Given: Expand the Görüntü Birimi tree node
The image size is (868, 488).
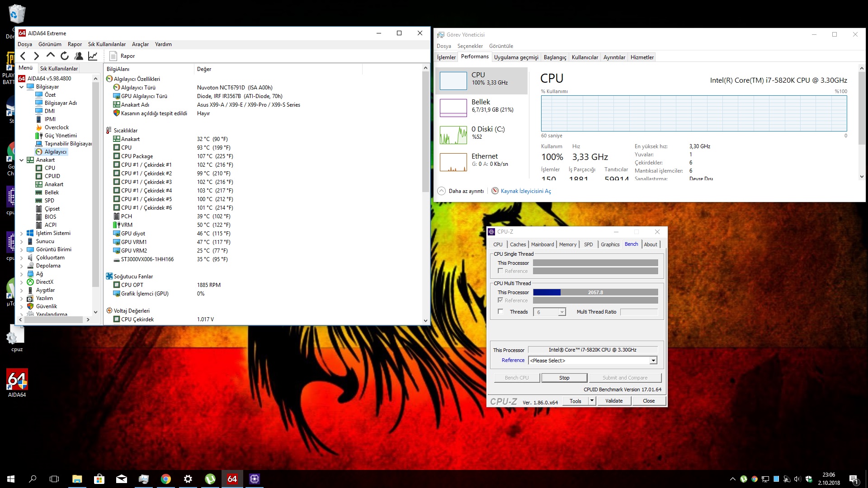Looking at the screenshot, I should [21, 249].
